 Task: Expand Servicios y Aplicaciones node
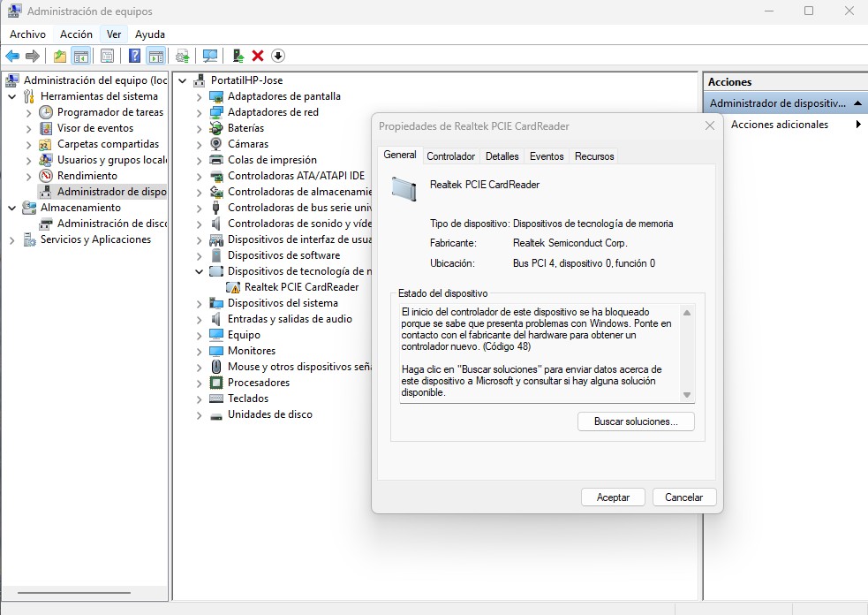coord(12,240)
